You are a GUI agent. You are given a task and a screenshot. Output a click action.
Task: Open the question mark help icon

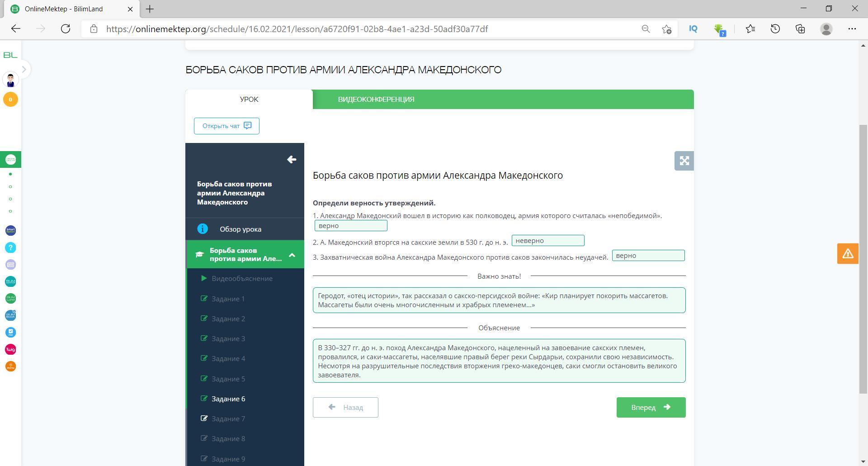[x=10, y=247]
